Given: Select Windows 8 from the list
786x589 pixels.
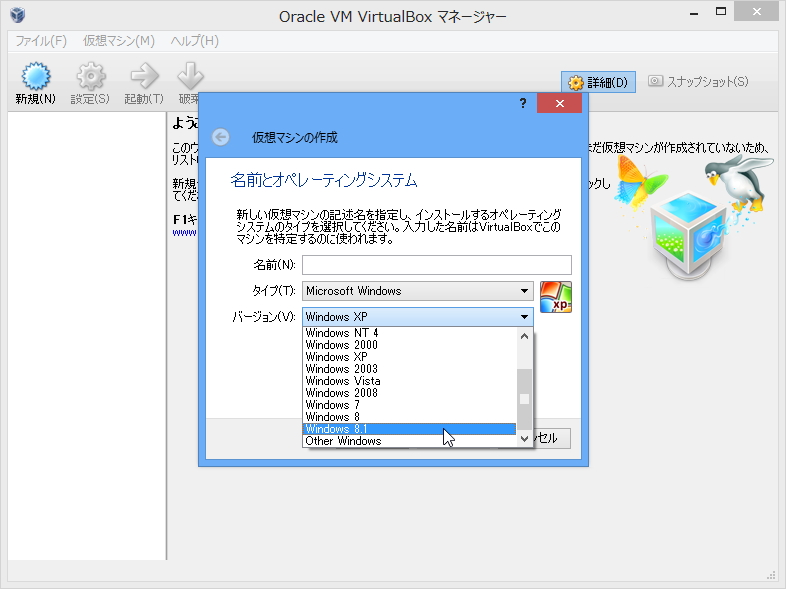Looking at the screenshot, I should [x=410, y=417].
